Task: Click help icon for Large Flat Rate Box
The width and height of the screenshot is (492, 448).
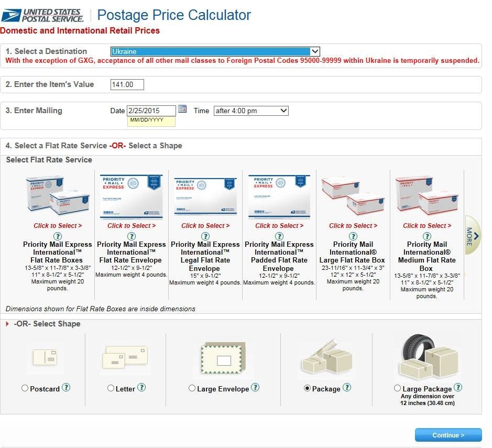Action: [x=353, y=236]
